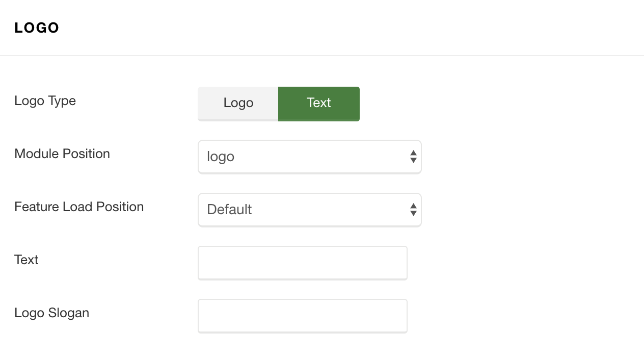This screenshot has height=358, width=644.
Task: Click the selected 'logo' value in dropdown
Action: point(221,157)
